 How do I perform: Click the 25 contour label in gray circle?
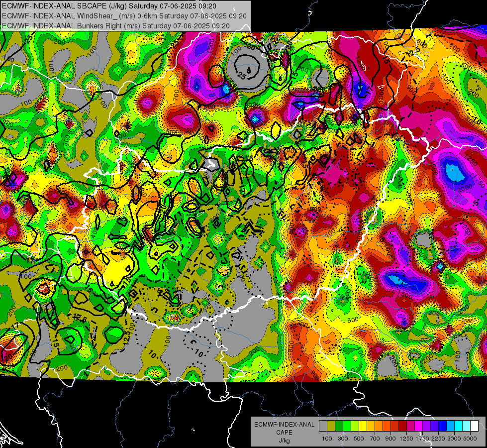242,76
